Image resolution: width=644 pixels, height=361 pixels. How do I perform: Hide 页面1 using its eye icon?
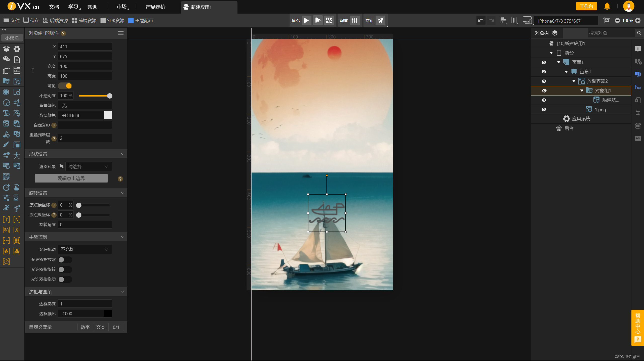pos(544,62)
